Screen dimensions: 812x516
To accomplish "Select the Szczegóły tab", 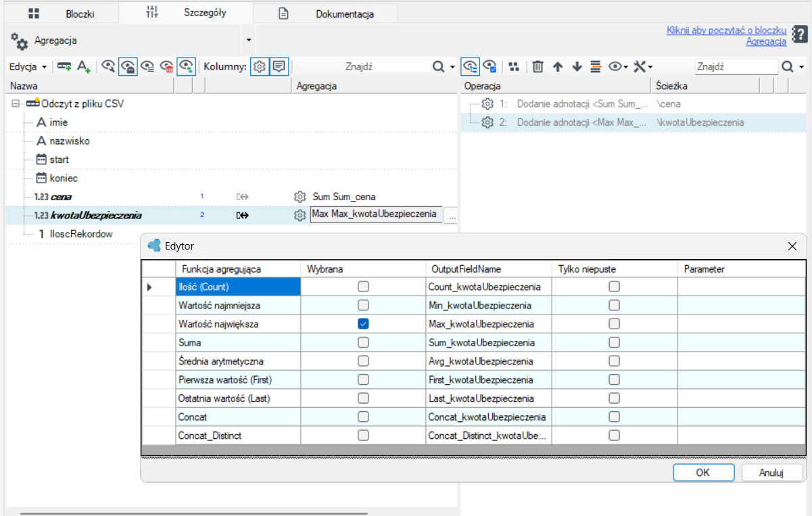I will pyautogui.click(x=186, y=12).
